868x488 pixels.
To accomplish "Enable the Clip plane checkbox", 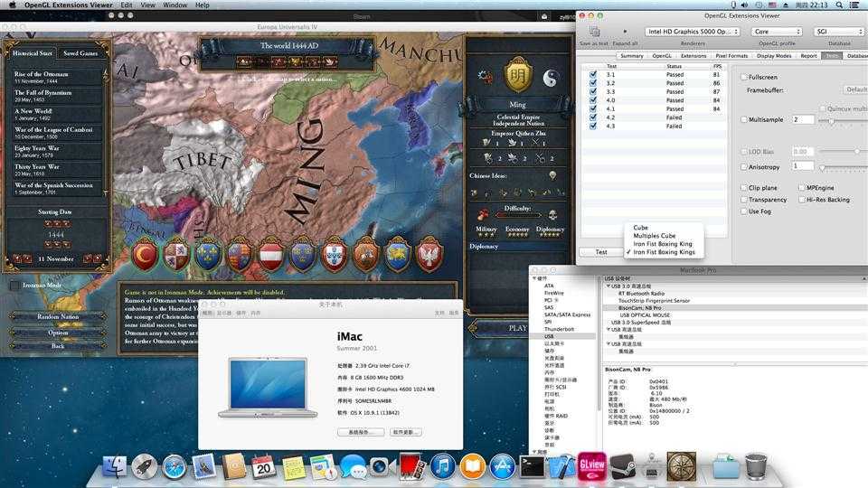I will coord(744,188).
